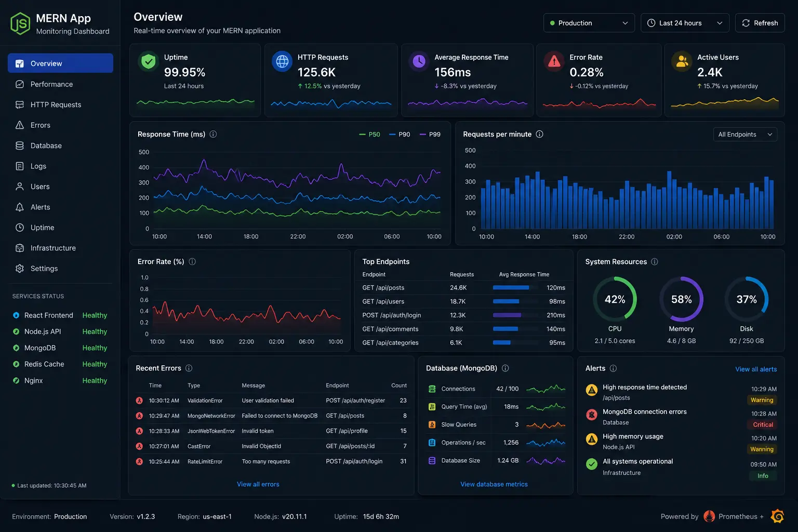Click the High response time warning icon

(592, 390)
